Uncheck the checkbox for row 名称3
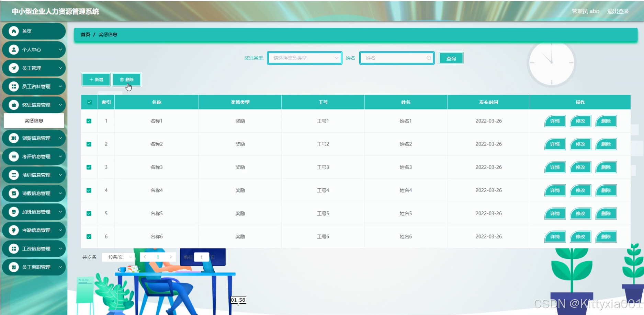This screenshot has height=315, width=644. (89, 167)
